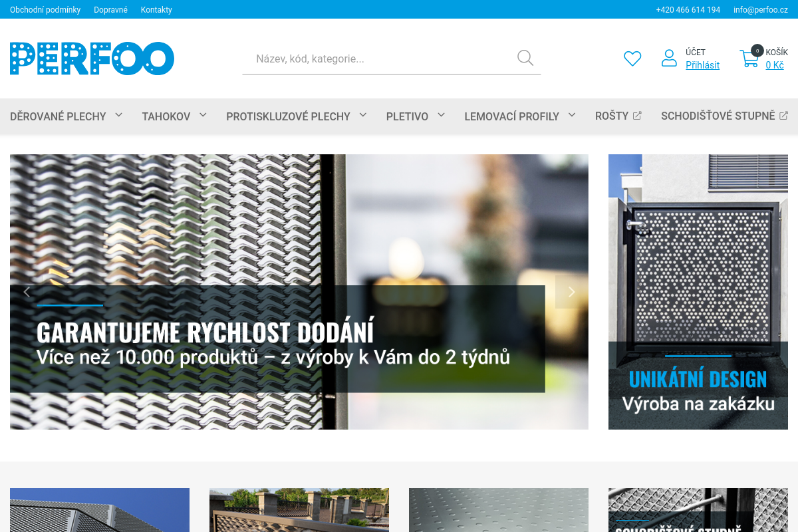
Task: Open Schodišťové stupně menu item
Action: pyautogui.click(x=718, y=116)
